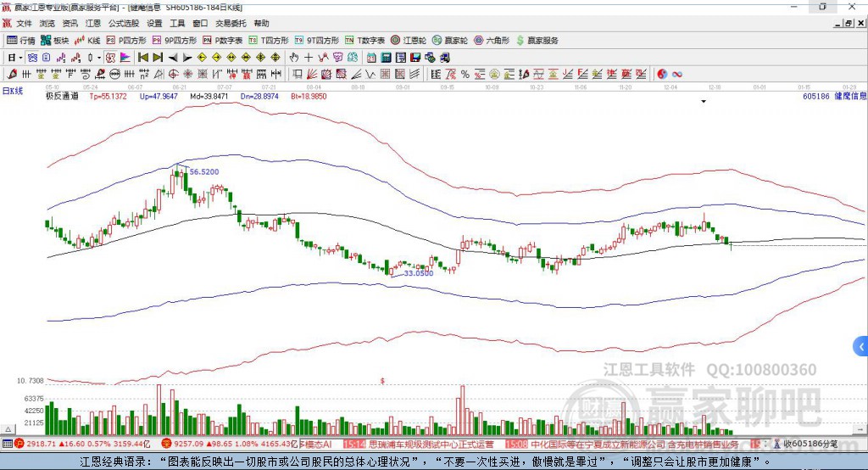868x470 pixels.
Task: Click the Tp=55.1372 value
Action: click(x=108, y=96)
